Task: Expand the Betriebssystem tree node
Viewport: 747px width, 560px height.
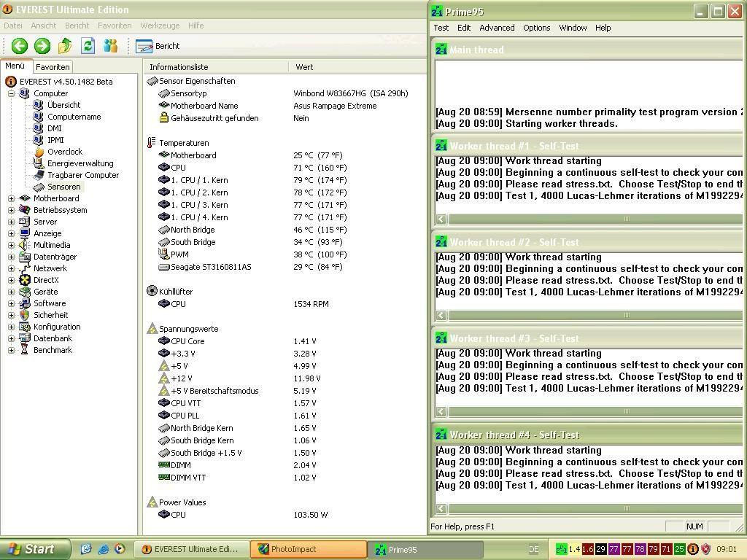Action: coord(11,210)
